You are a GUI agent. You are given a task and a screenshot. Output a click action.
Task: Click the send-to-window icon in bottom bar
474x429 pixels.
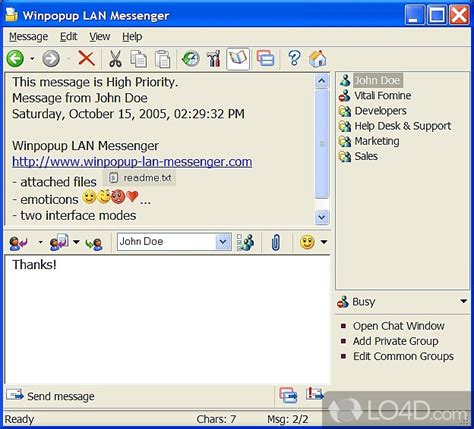pyautogui.click(x=288, y=396)
